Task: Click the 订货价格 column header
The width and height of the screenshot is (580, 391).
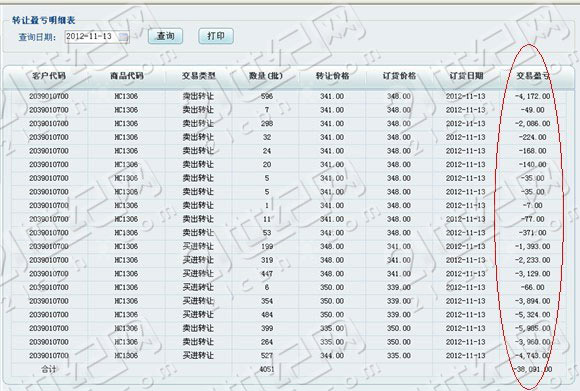Action: (399, 76)
